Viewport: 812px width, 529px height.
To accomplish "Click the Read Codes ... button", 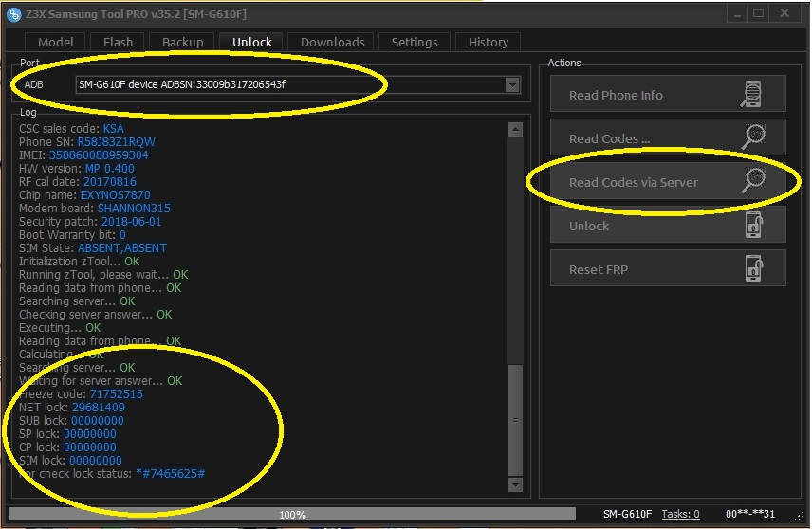I will [668, 137].
